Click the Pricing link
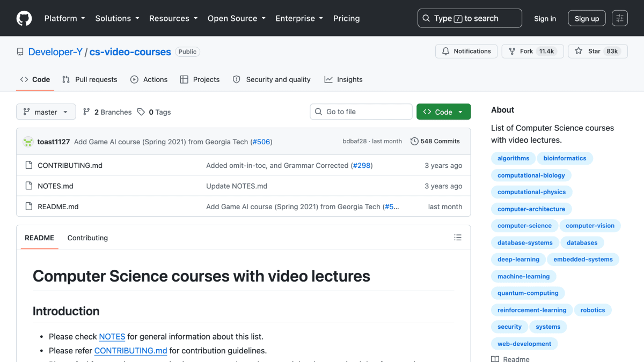 (347, 18)
